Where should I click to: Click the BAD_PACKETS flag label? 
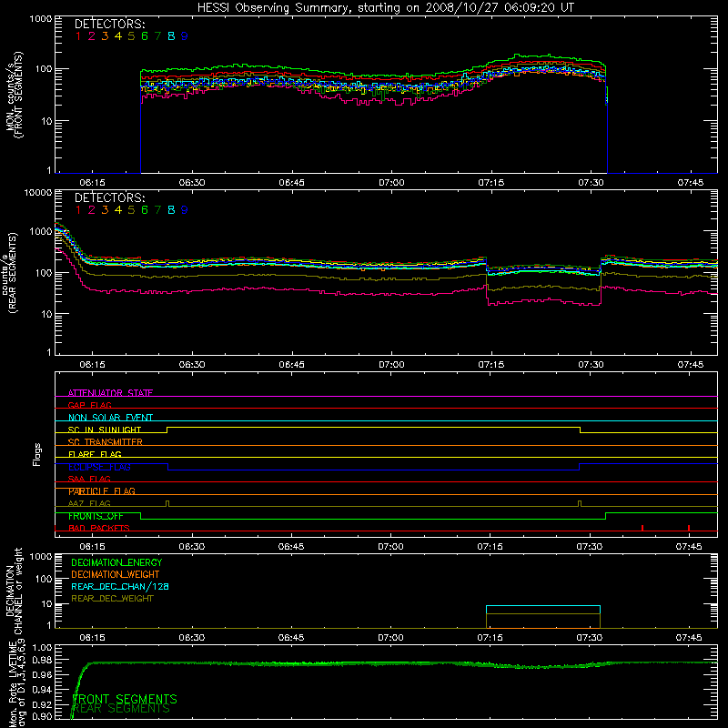(99, 528)
